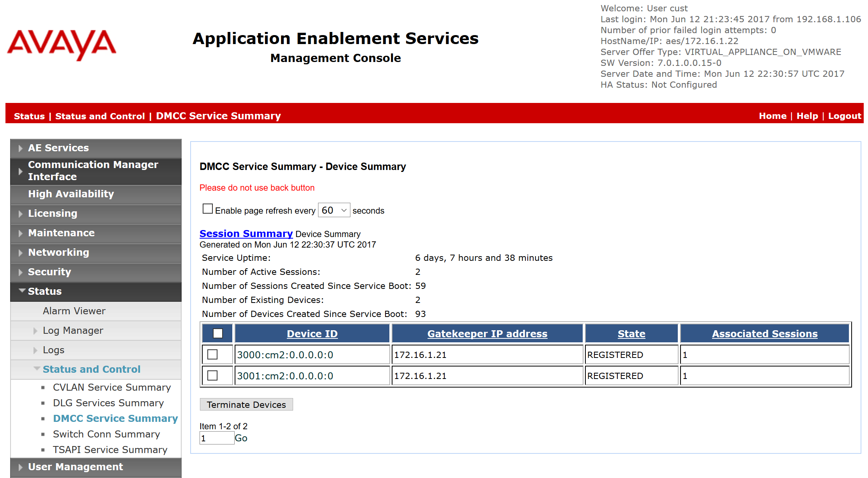Sort table by Device ID column
The width and height of the screenshot is (868, 478).
coord(312,334)
